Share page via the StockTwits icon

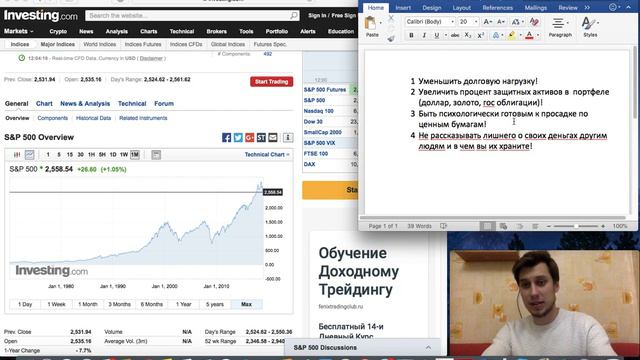click(x=261, y=138)
